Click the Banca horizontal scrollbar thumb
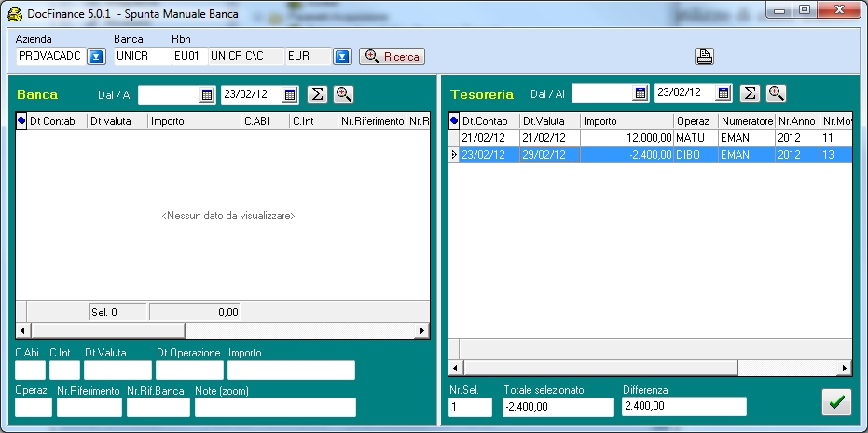 [x=108, y=330]
